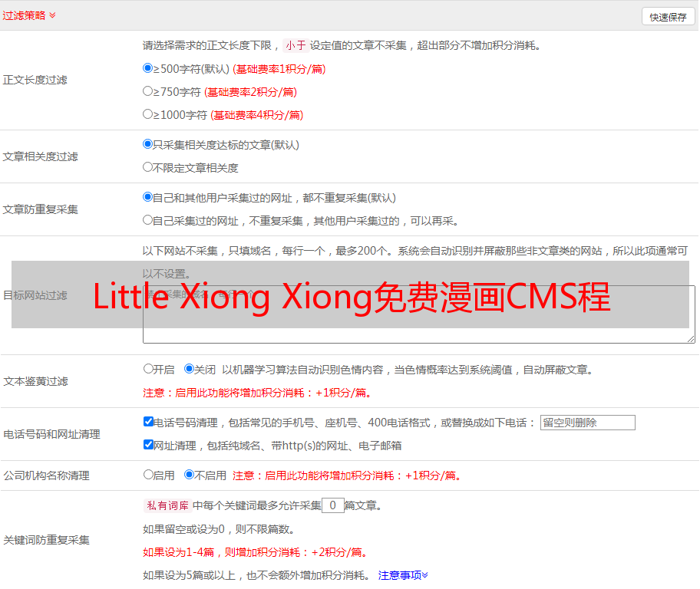The width and height of the screenshot is (700, 589).
Task: Click the 正文长度过滤 row label
Action: tap(35, 80)
